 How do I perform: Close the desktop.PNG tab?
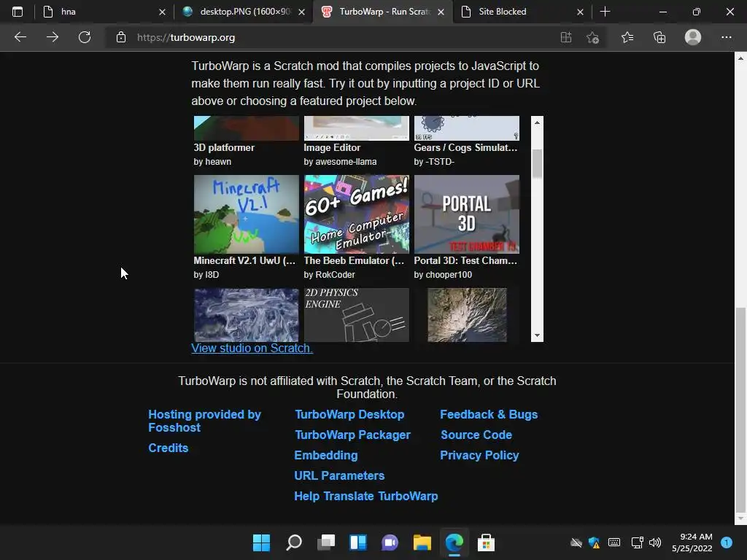tap(301, 12)
